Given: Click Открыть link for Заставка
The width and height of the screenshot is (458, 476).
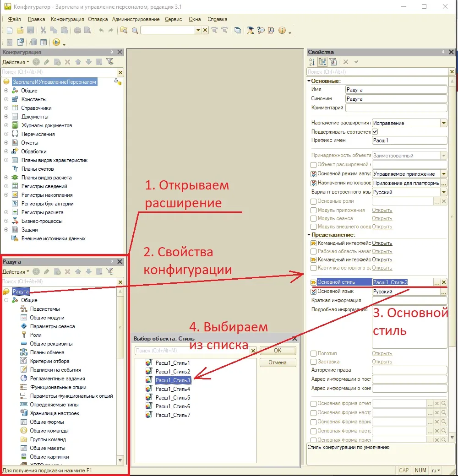Looking at the screenshot, I should click(x=382, y=362).
